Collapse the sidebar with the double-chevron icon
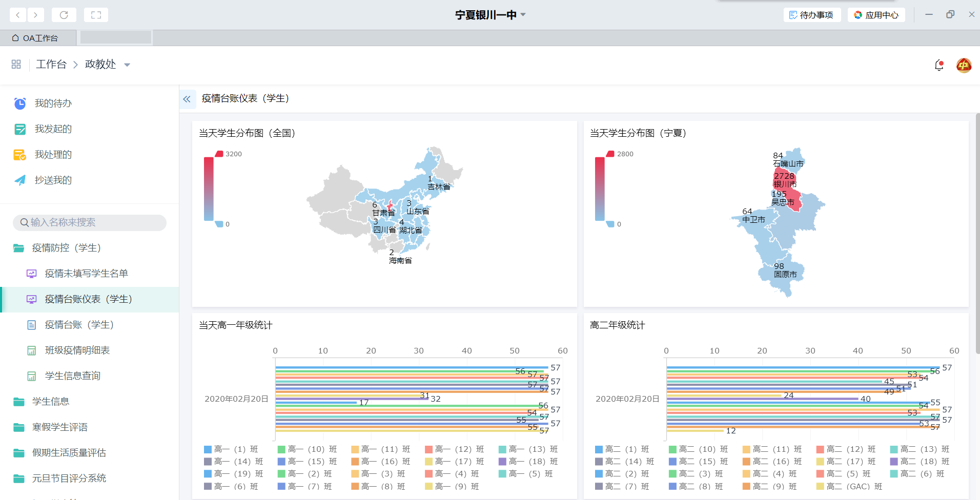The width and height of the screenshot is (980, 500). (x=187, y=99)
